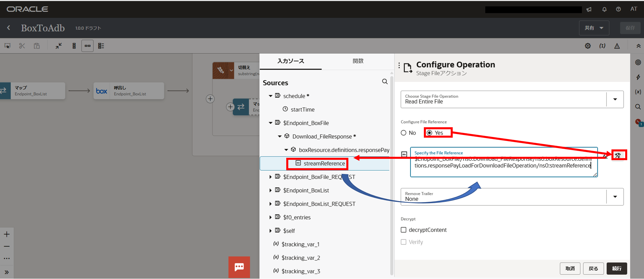Collapse the Download_FileResponse node
Screen dimensions: 644x279
click(x=280, y=136)
